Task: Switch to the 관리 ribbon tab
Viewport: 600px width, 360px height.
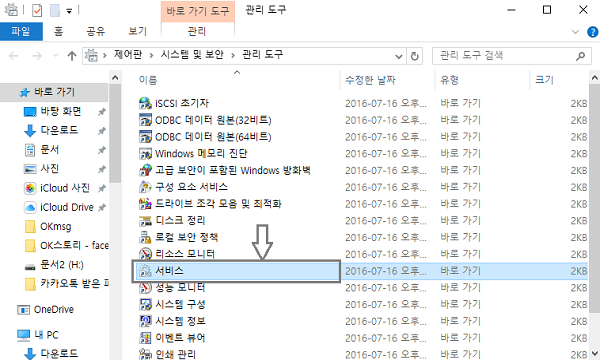Action: coord(197,31)
